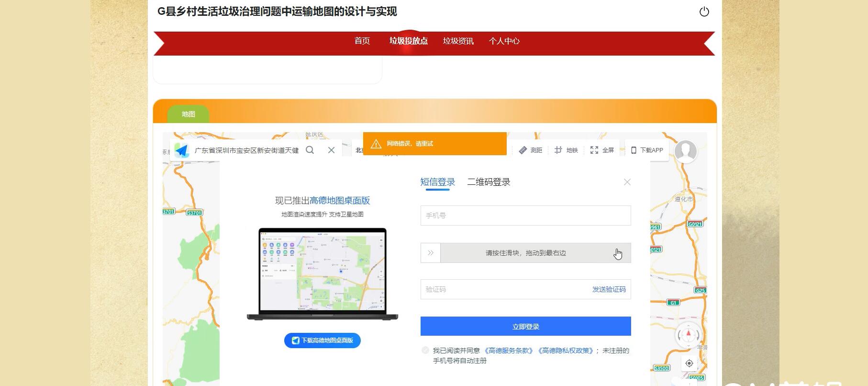
Task: Click the power logout icon
Action: pyautogui.click(x=704, y=11)
